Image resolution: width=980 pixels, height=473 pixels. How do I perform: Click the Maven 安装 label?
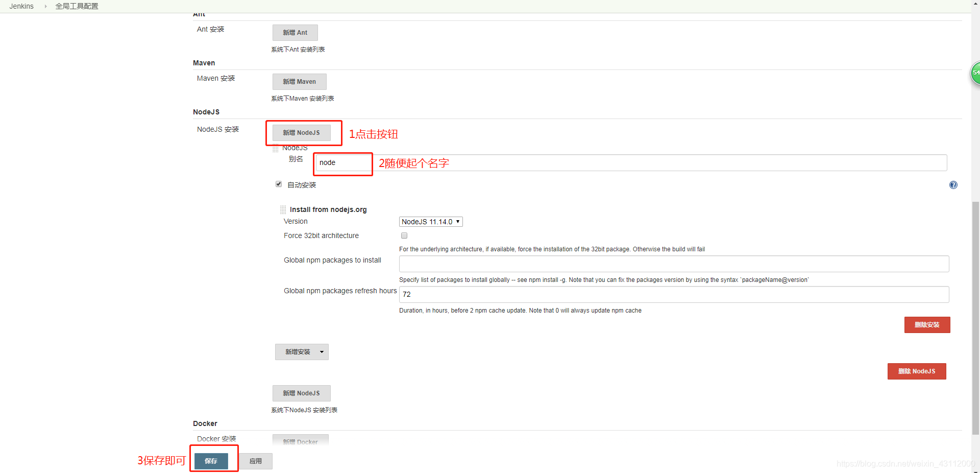point(216,78)
